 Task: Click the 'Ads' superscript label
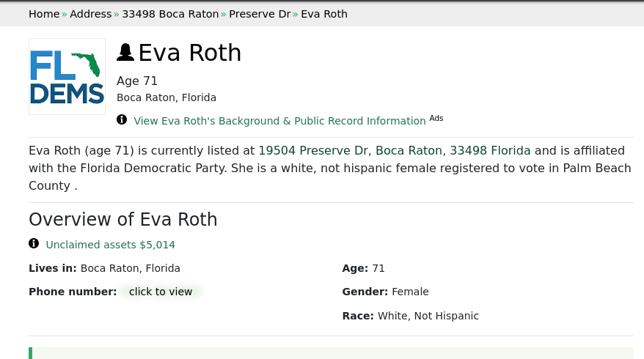click(436, 118)
